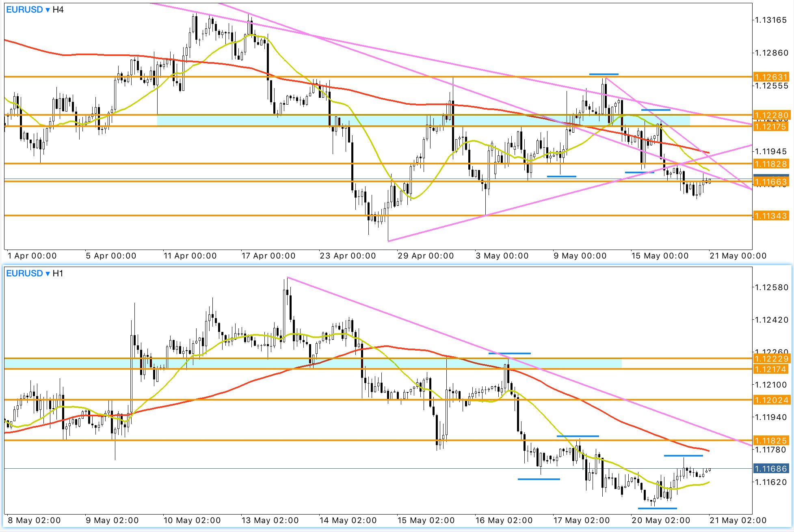Select the blue swing-low marker at H1 bottom

tap(657, 508)
